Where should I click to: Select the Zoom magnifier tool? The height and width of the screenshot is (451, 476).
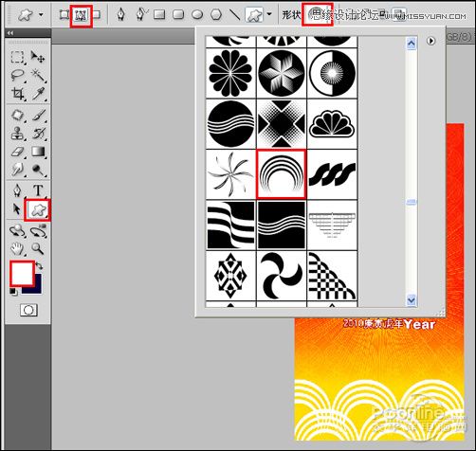point(38,249)
